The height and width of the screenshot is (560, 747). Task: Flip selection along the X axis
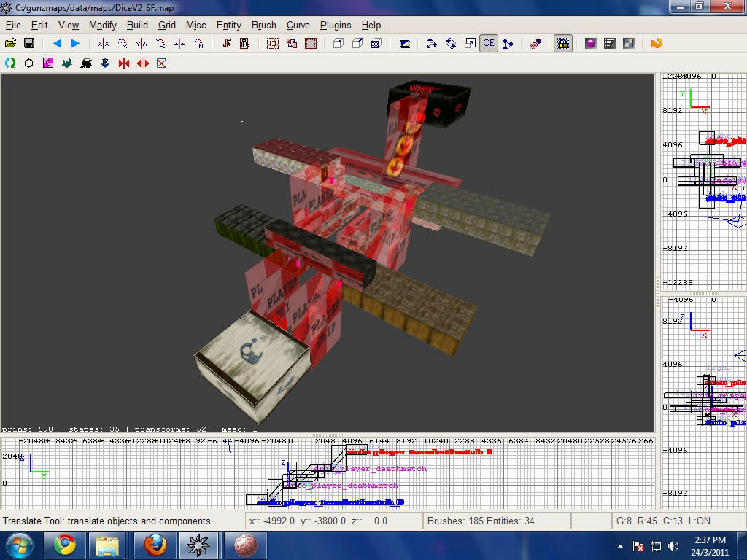tap(104, 44)
